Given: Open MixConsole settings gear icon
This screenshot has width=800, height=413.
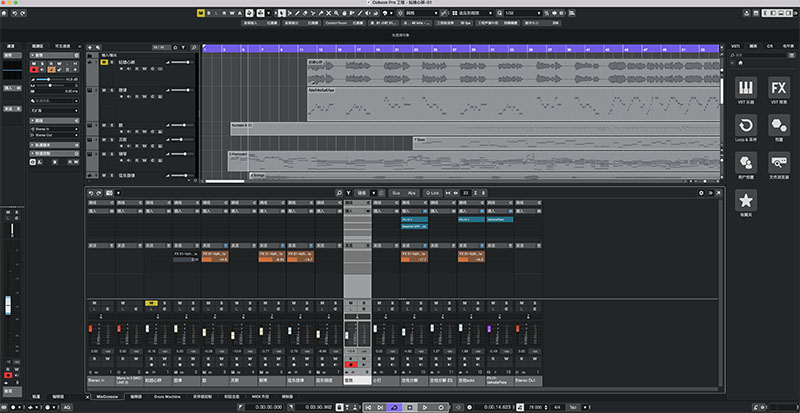Looking at the screenshot, I should 702,193.
